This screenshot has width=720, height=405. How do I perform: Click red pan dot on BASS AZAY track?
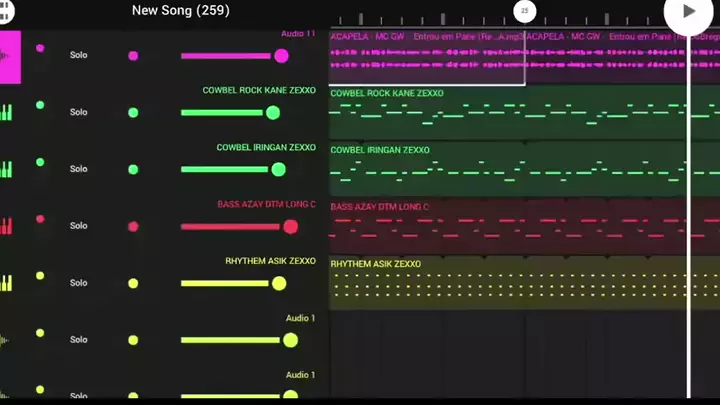[133, 226]
